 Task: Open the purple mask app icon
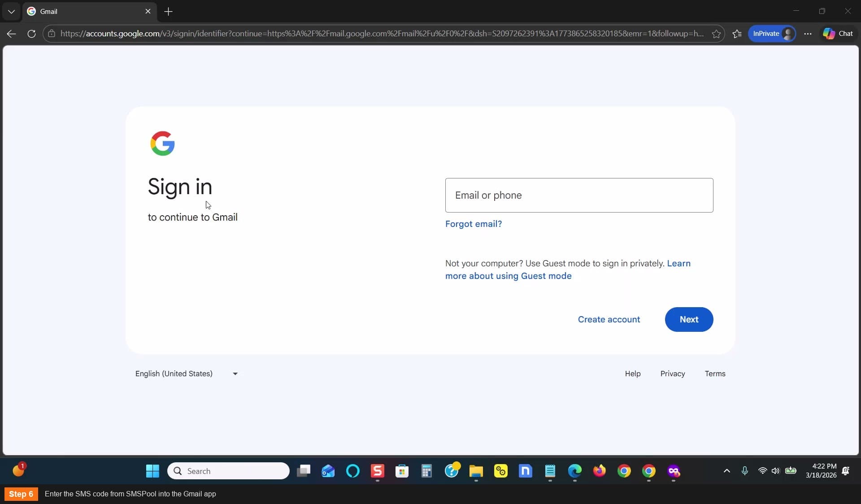coord(674,471)
